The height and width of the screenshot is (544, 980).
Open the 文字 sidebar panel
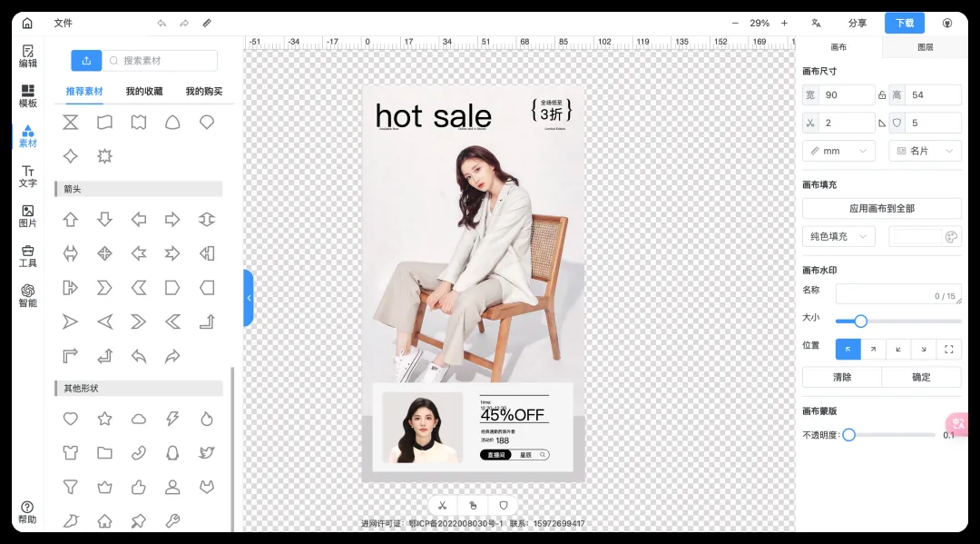click(27, 176)
